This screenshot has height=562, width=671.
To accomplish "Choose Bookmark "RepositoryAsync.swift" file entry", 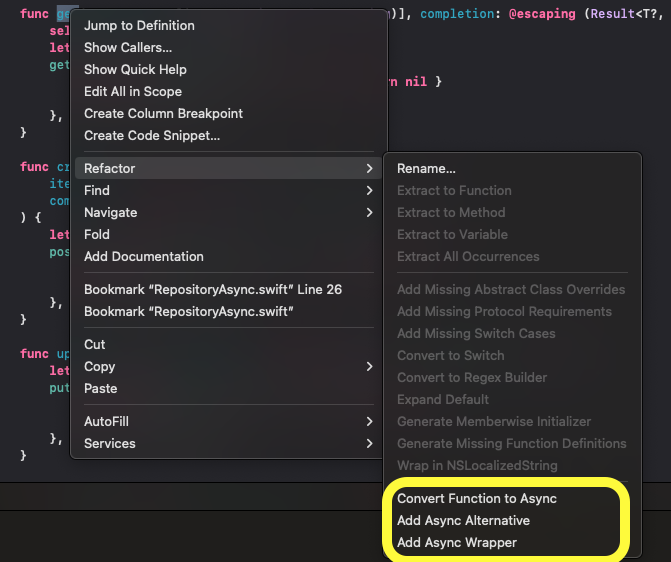I will tap(229, 312).
